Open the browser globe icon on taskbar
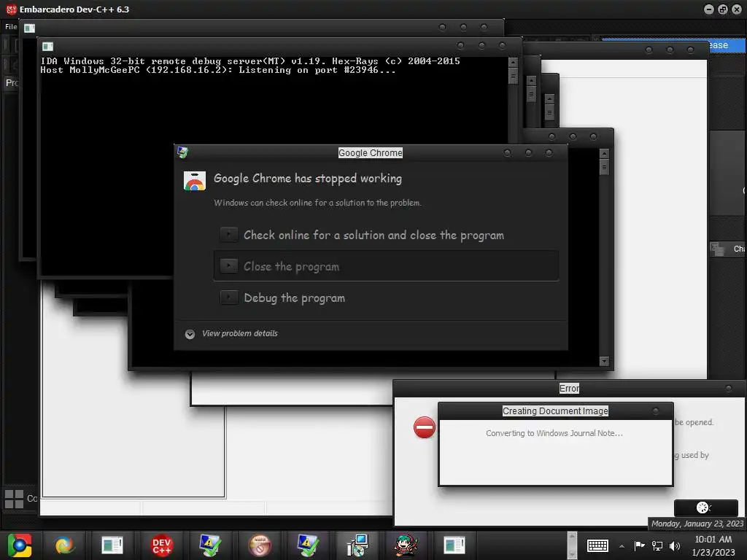The image size is (747, 560). coord(64,545)
